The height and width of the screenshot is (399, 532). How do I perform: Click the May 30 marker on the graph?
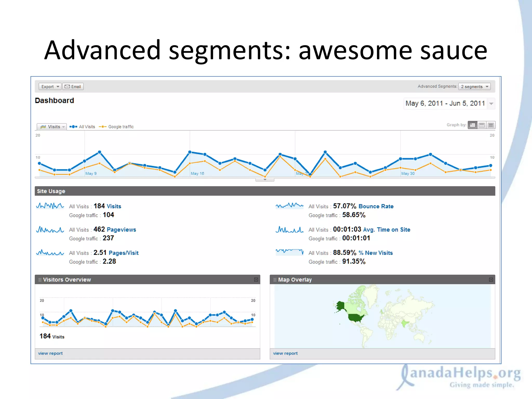coord(408,174)
